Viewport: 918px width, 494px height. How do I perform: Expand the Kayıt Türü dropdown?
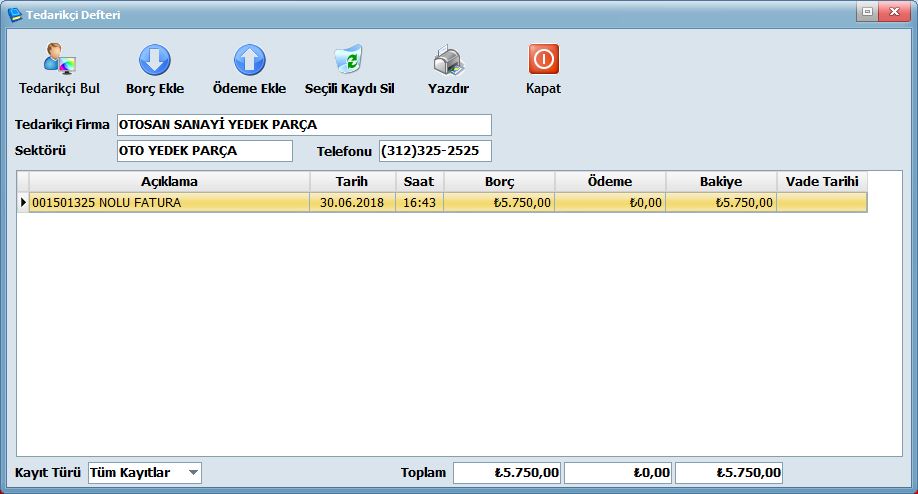(193, 472)
